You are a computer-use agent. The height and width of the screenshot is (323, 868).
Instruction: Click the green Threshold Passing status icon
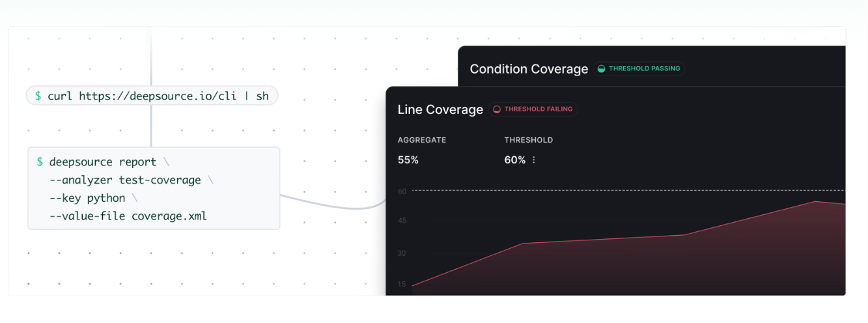click(x=602, y=68)
